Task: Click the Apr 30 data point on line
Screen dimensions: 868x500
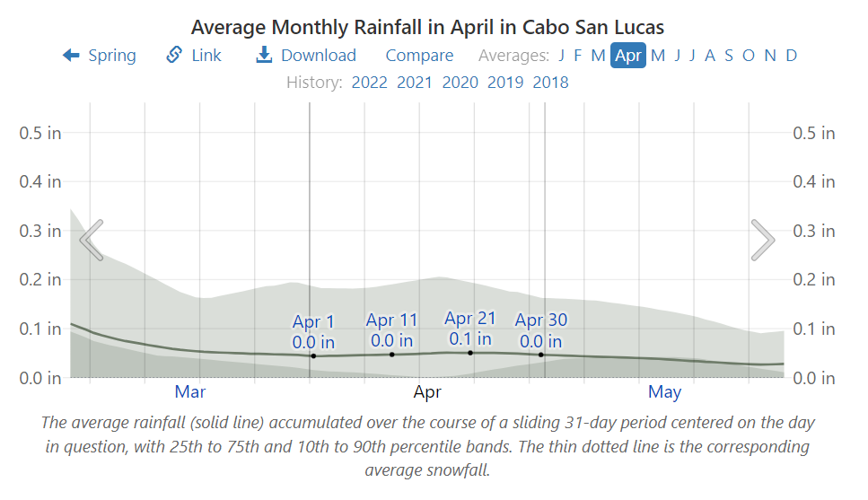Action: coord(541,355)
